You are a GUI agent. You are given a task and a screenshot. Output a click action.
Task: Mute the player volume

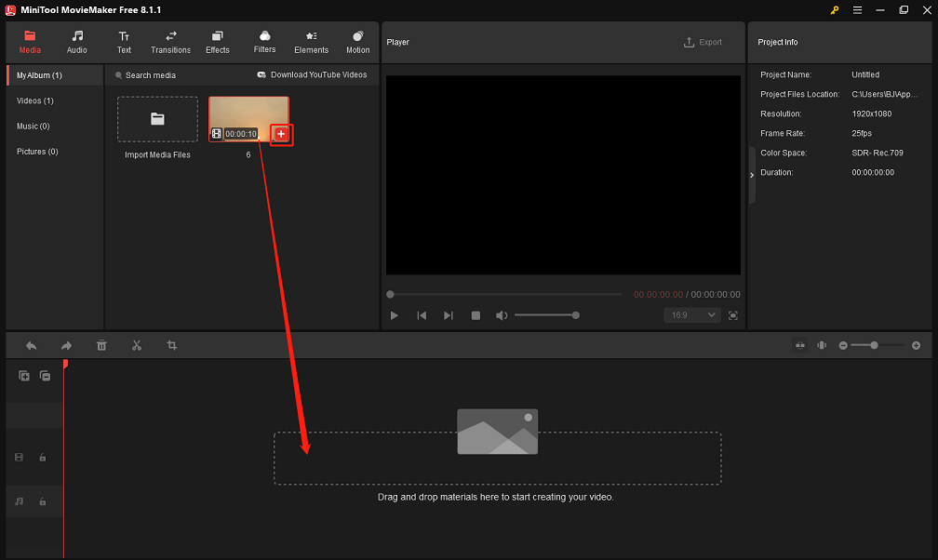pyautogui.click(x=502, y=315)
